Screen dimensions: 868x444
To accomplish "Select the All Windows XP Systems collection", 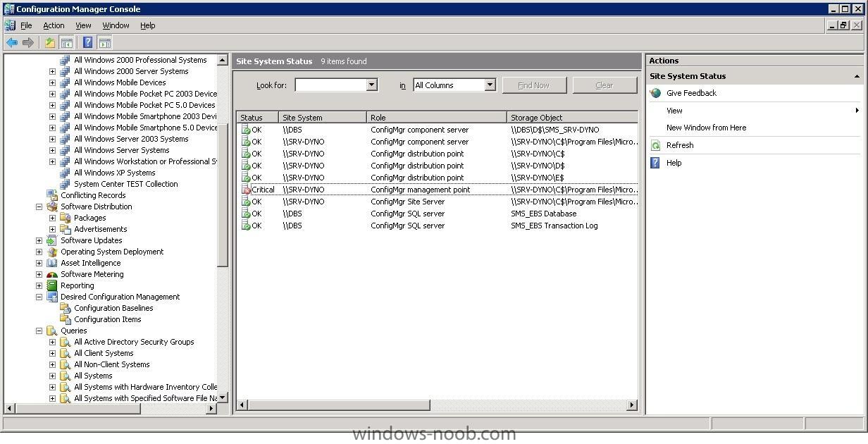I will (x=115, y=173).
